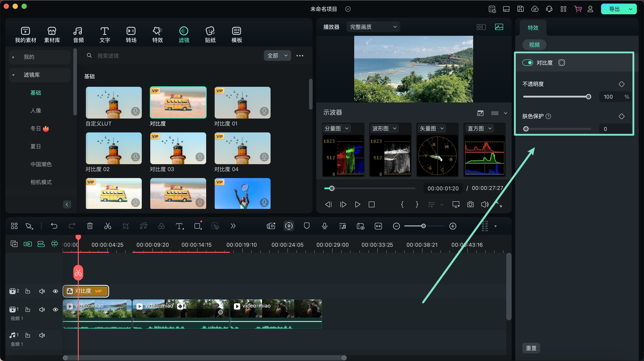Click the sticker tool icon
The width and height of the screenshot is (644, 361).
pos(210,34)
